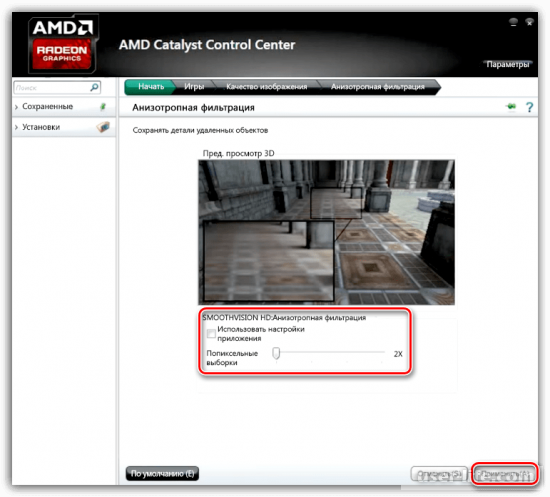Click the Анизотропная фильтрация page heading

[x=193, y=107]
